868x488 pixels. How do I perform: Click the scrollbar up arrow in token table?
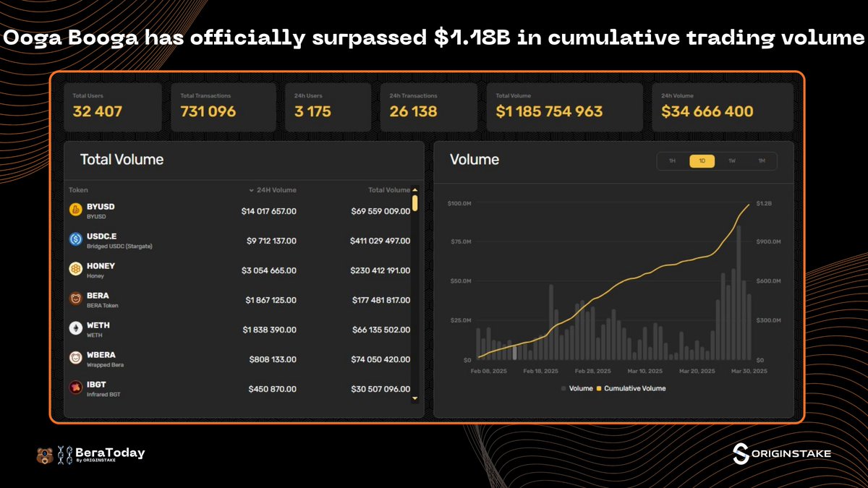415,189
